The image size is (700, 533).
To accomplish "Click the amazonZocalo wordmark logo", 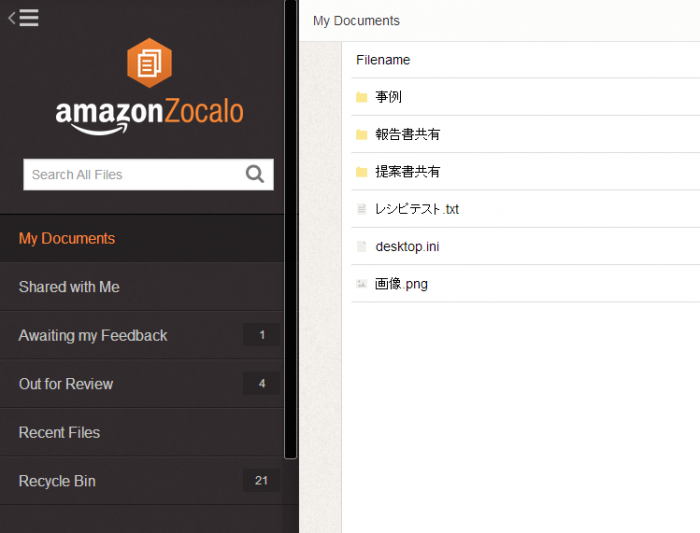I will click(150, 115).
